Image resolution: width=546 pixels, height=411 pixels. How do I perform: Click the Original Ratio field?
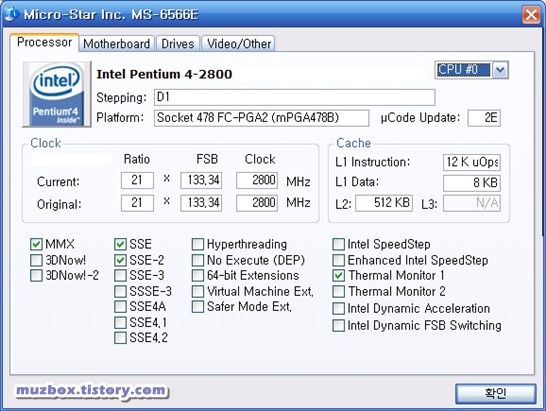(137, 203)
